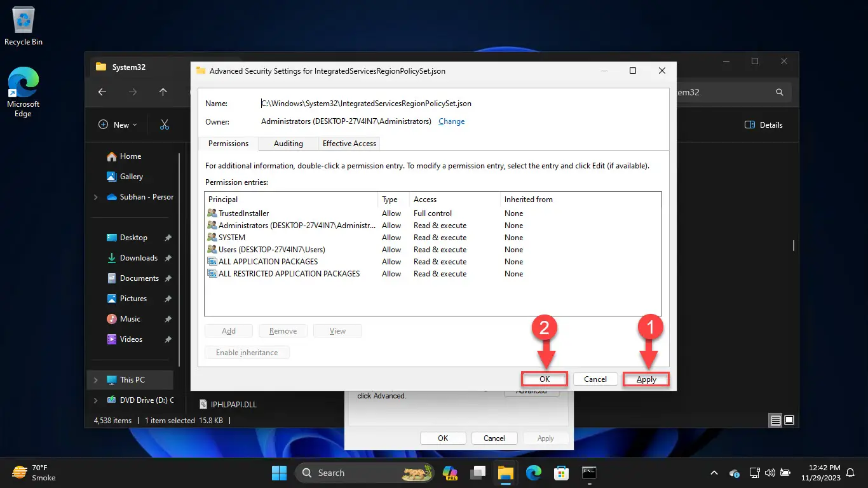Show hidden tray icons chevron
Image resolution: width=868 pixels, height=488 pixels.
(714, 473)
